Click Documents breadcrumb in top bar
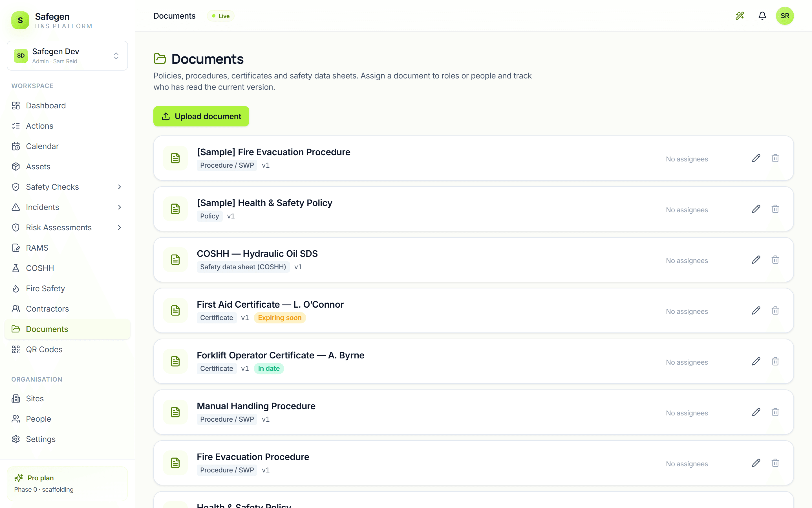The image size is (812, 508). coord(174,16)
